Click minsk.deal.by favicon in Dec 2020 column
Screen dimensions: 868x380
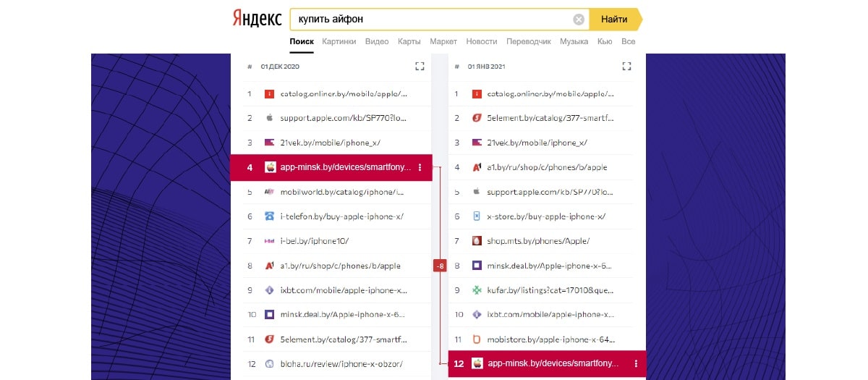pyautogui.click(x=269, y=315)
